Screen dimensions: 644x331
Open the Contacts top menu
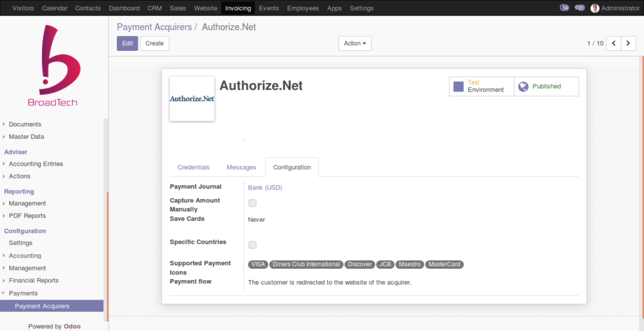[88, 8]
